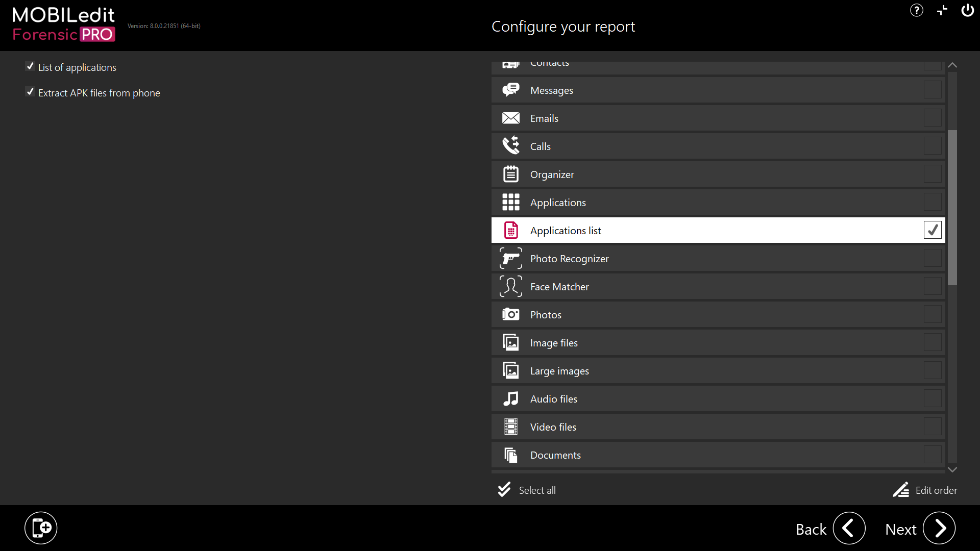Viewport: 980px width, 551px height.
Task: Enable the Messages checkbox
Action: point(932,90)
